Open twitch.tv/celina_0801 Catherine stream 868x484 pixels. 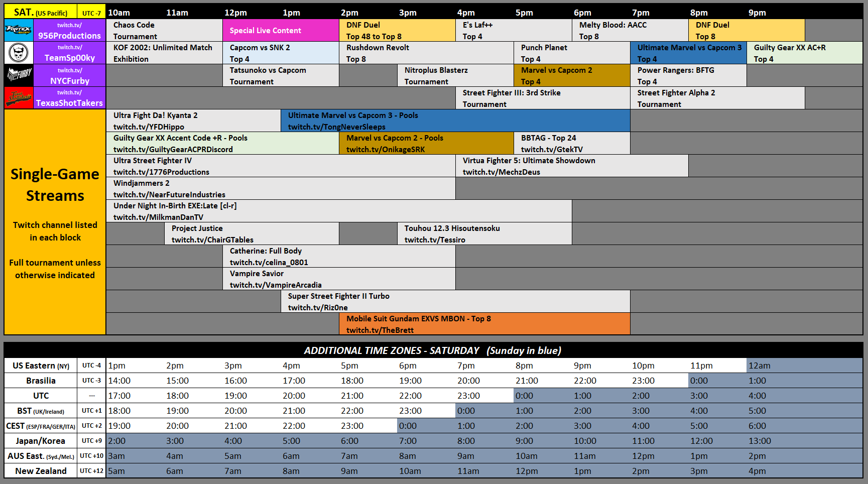coord(339,256)
